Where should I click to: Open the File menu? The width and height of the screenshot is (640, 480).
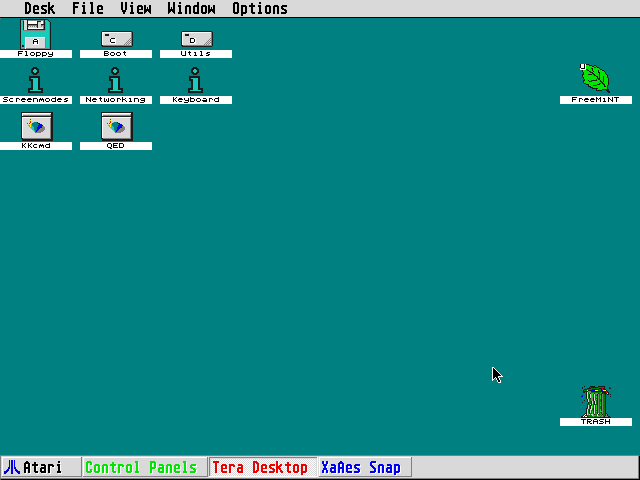pyautogui.click(x=88, y=9)
